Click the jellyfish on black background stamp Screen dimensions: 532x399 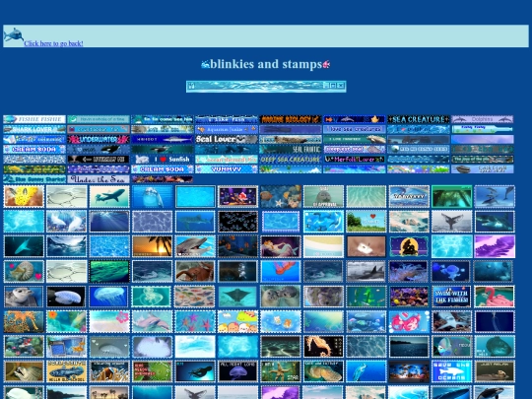pyautogui.click(x=67, y=297)
